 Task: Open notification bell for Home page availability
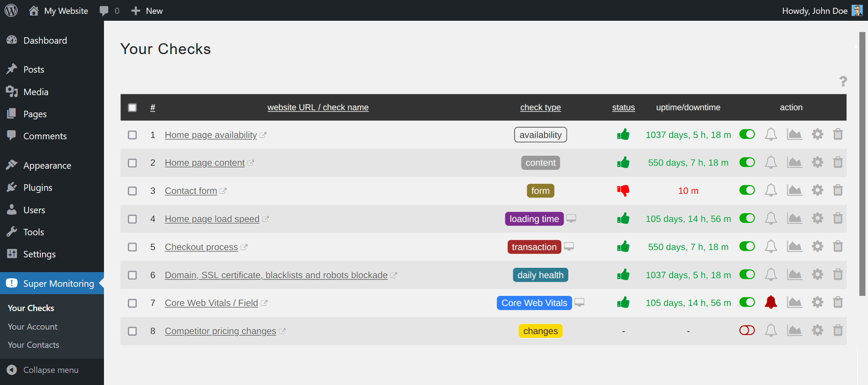pos(771,135)
